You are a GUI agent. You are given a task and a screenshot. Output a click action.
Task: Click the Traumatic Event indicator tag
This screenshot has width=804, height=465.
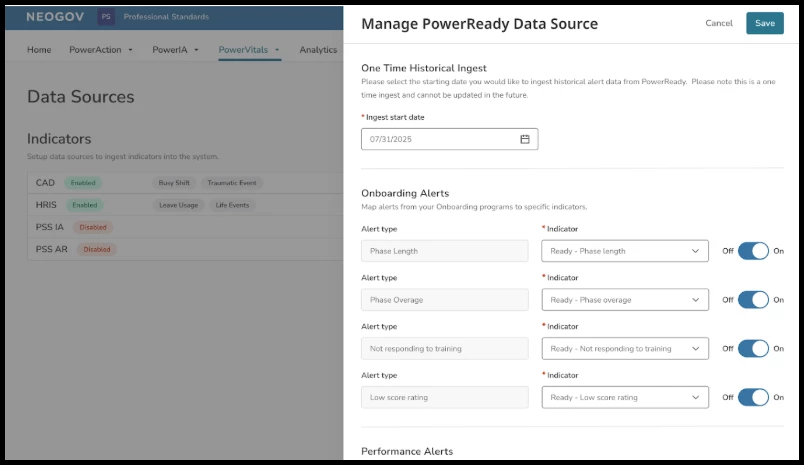click(232, 183)
